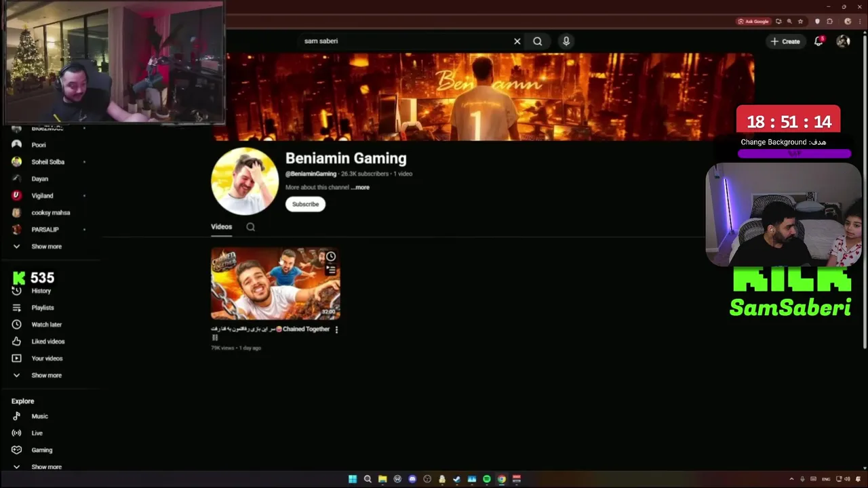
Task: Click the Explore section heading
Action: pos(22,401)
